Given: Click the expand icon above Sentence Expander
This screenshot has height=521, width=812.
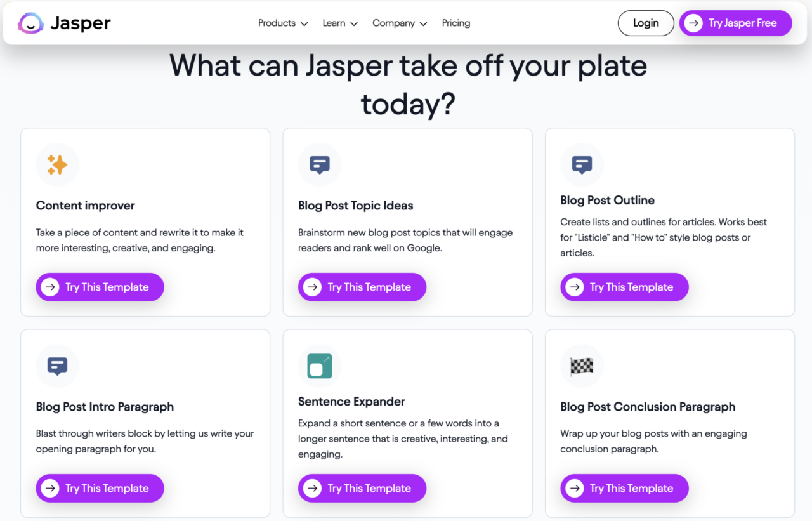Looking at the screenshot, I should (x=320, y=366).
